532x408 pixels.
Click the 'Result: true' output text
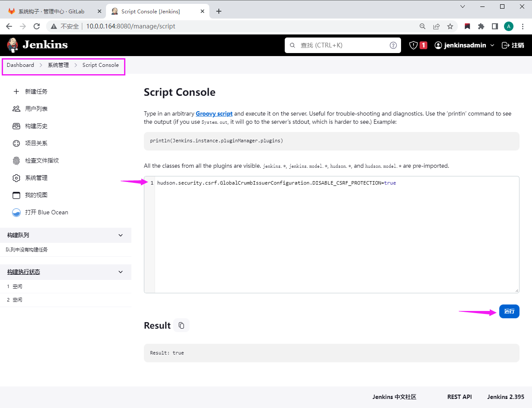pos(167,353)
